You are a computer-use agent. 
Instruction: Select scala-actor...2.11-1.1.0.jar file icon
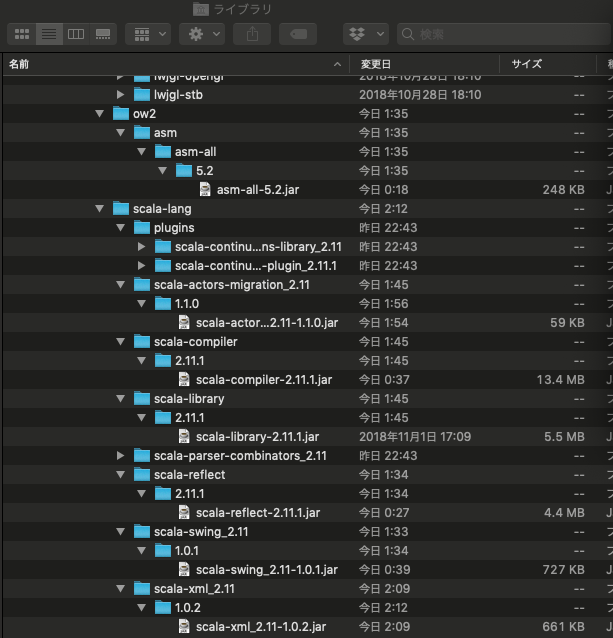184,323
